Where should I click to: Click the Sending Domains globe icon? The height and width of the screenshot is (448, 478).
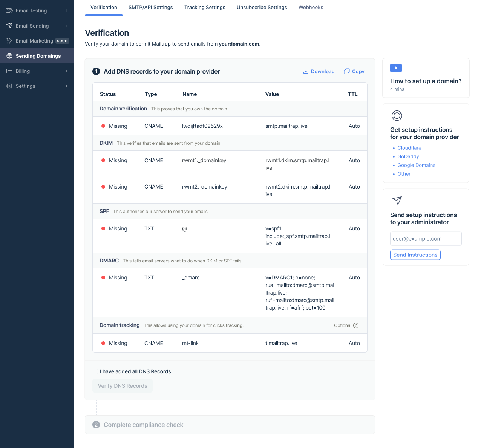click(x=9, y=56)
